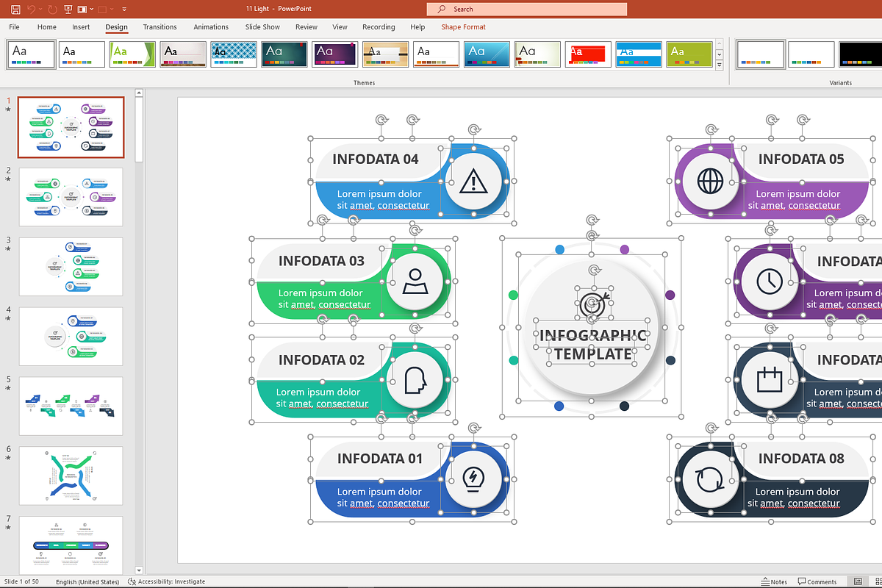Expand the full Themes gallery (More arrow)
The image size is (882, 588).
coord(720,64)
